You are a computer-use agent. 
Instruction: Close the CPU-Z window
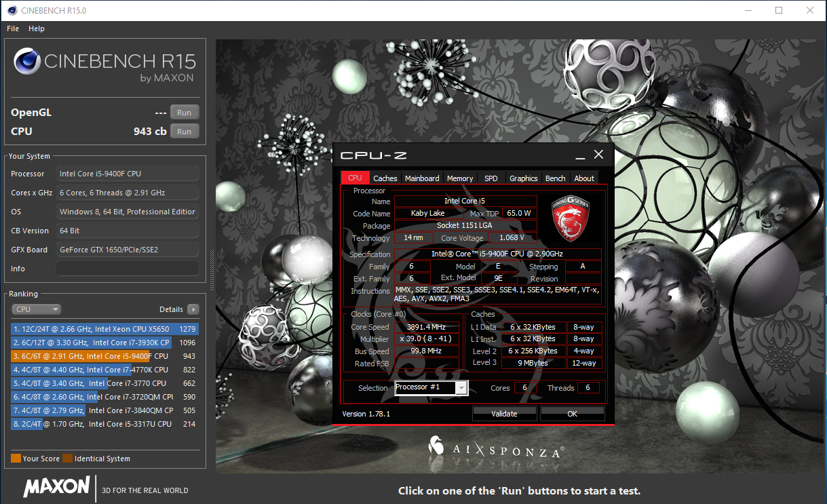598,155
